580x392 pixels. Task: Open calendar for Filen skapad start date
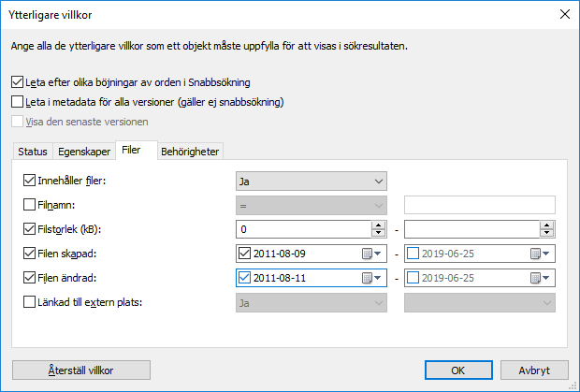click(371, 254)
